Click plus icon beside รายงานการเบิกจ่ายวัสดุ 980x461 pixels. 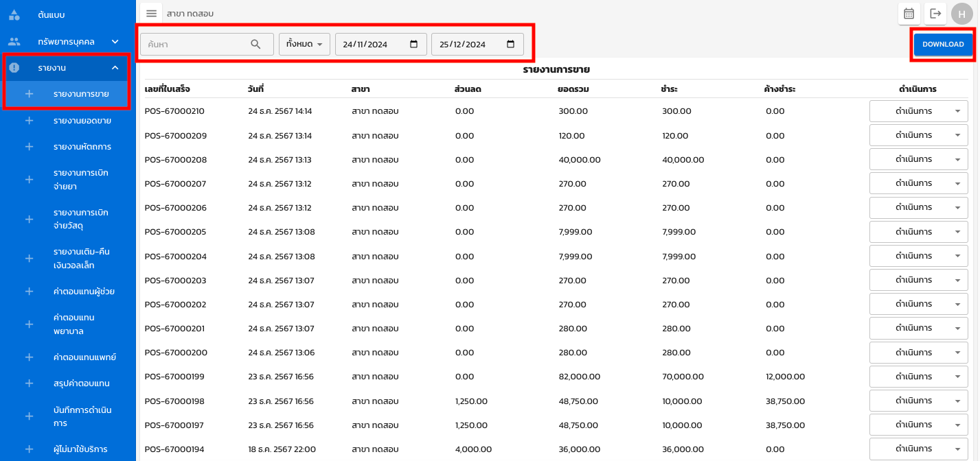pos(29,220)
